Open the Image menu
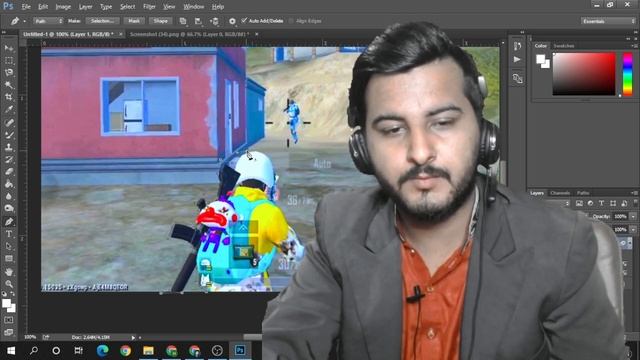Image resolution: width=640 pixels, height=360 pixels. [63, 7]
